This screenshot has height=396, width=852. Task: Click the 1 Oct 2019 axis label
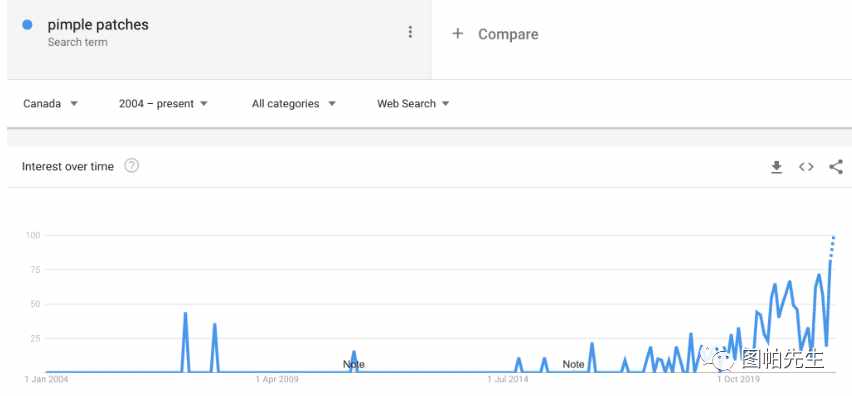[738, 379]
